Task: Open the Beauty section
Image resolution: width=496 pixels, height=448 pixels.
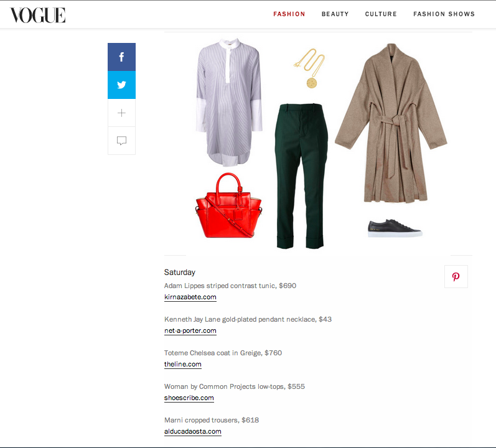Action: tap(335, 14)
